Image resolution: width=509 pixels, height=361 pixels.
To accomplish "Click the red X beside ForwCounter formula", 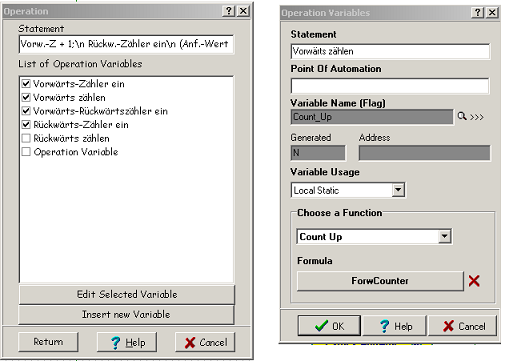I will (474, 281).
